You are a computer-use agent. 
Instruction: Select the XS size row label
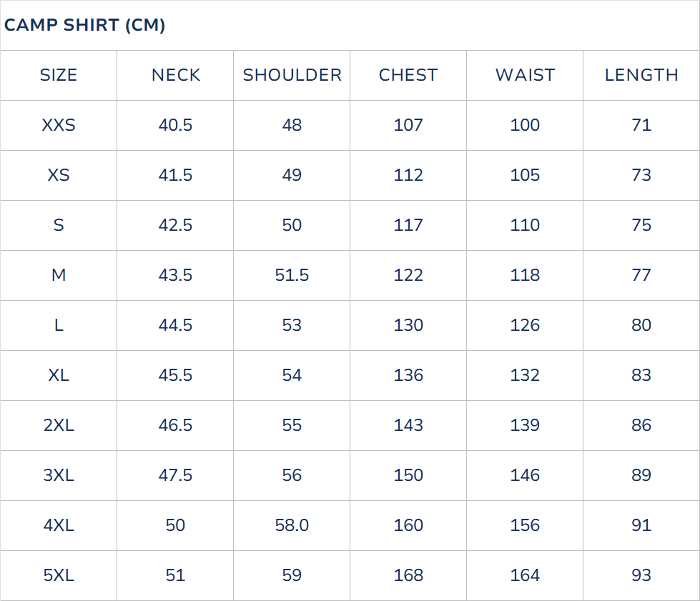pyautogui.click(x=59, y=175)
